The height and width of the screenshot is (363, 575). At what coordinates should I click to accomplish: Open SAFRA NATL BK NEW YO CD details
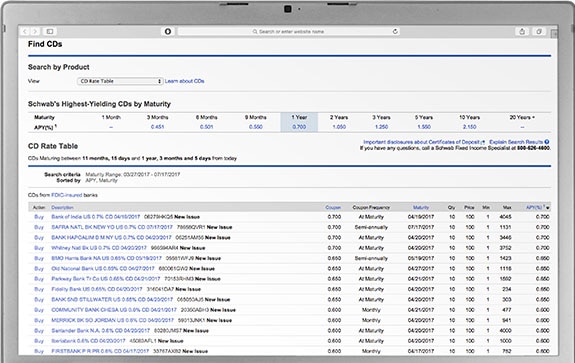[x=112, y=227]
